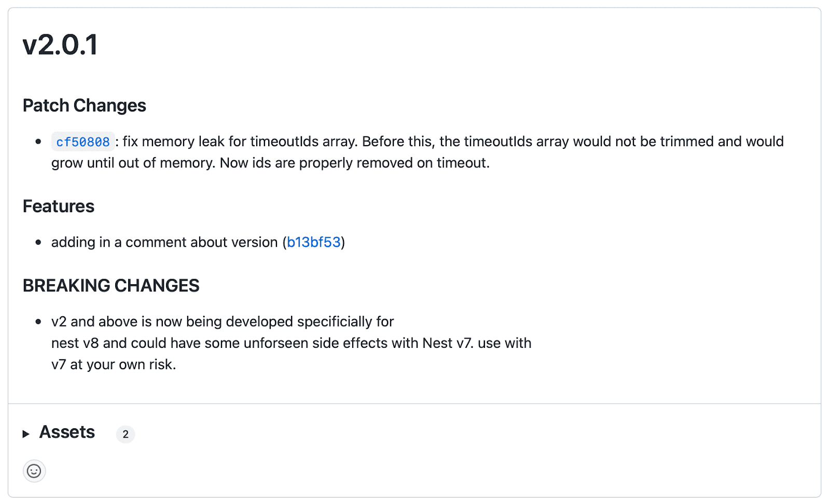The height and width of the screenshot is (504, 830).
Task: Click the smiley add-reaction icon
Action: [x=34, y=471]
